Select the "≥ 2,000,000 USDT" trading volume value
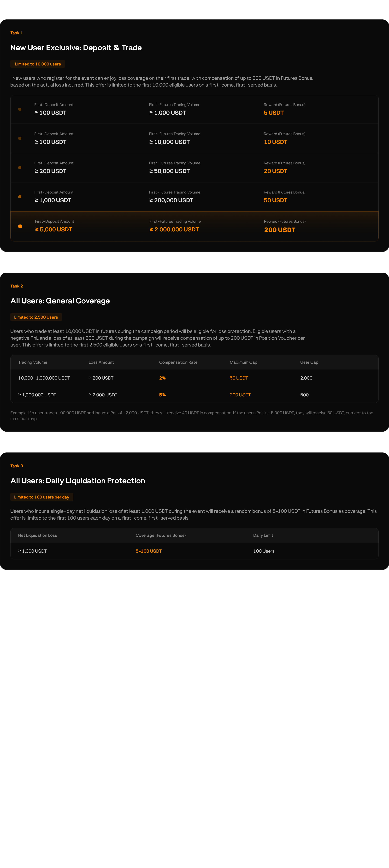This screenshot has height=868, width=389. [174, 229]
